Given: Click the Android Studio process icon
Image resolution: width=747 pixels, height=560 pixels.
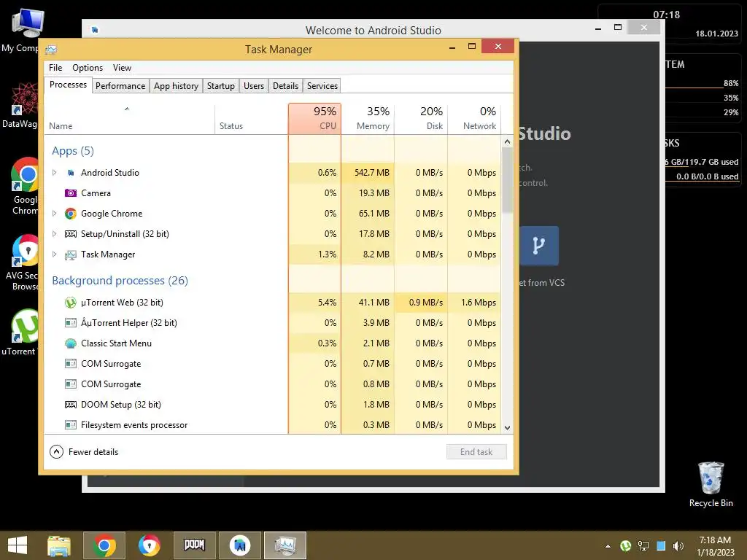Looking at the screenshot, I should [x=71, y=173].
